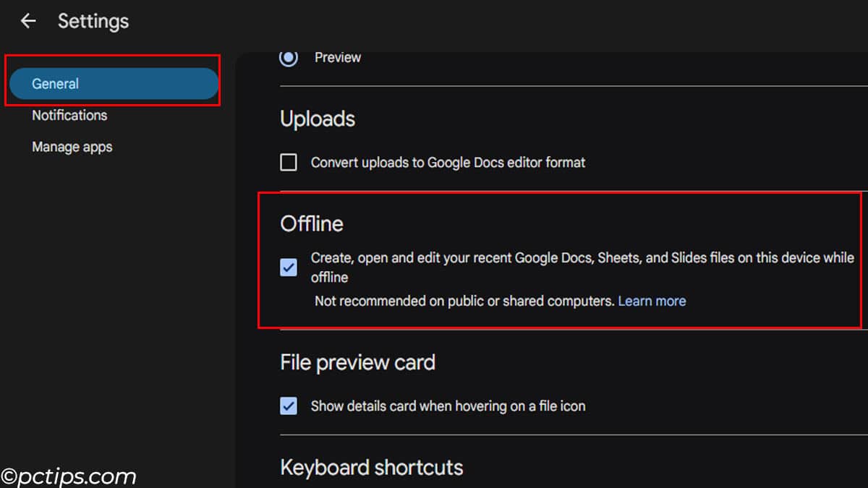Image resolution: width=868 pixels, height=488 pixels.
Task: Click the Uploads section heading
Action: pyautogui.click(x=318, y=119)
